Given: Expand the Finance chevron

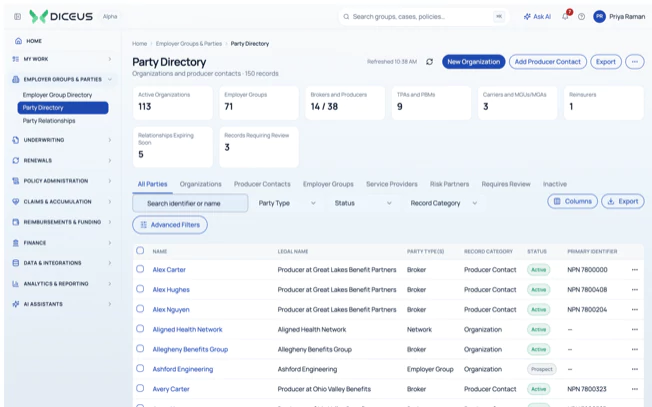Looking at the screenshot, I should [x=110, y=243].
